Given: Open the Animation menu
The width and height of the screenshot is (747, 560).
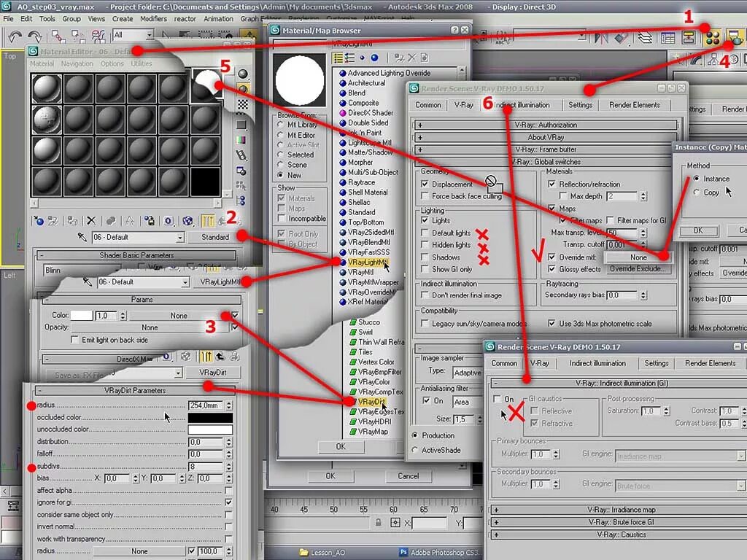Looking at the screenshot, I should (x=219, y=19).
